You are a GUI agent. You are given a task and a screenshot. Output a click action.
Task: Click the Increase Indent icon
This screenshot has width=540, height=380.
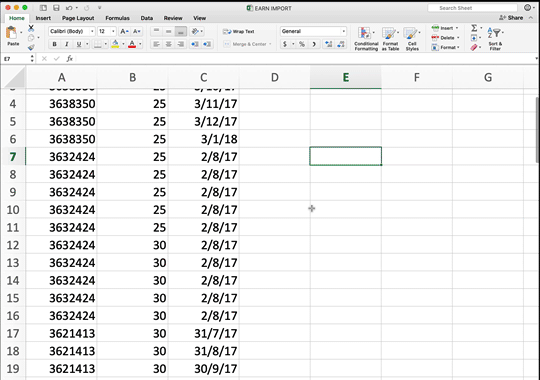[x=207, y=44]
